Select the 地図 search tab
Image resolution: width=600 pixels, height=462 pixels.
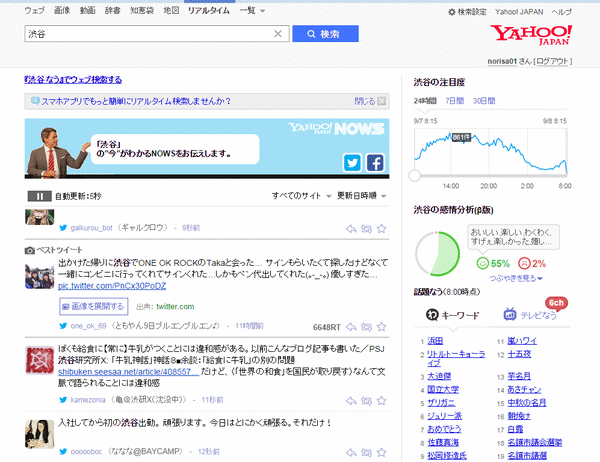pyautogui.click(x=171, y=11)
